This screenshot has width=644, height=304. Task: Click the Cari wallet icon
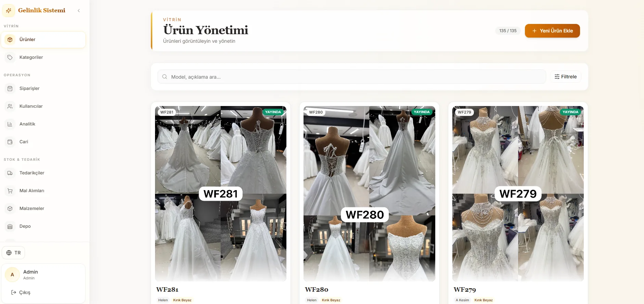pyautogui.click(x=10, y=142)
